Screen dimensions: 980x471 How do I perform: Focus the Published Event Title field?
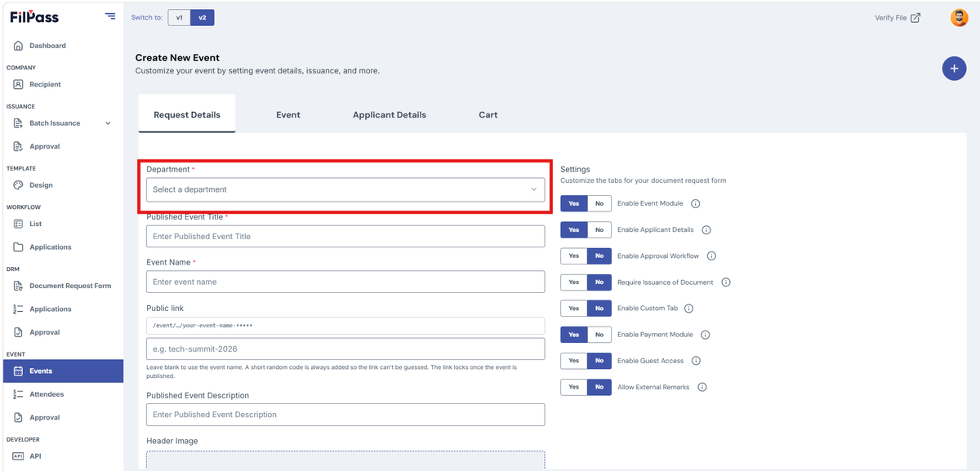coord(345,237)
